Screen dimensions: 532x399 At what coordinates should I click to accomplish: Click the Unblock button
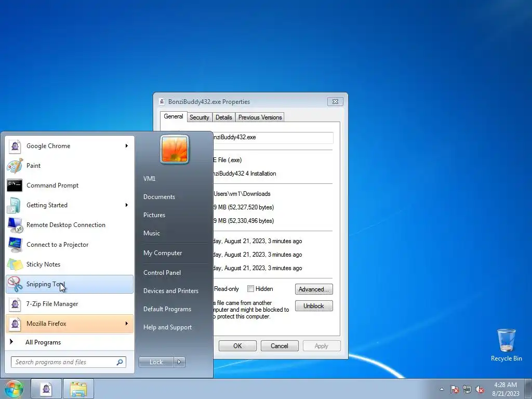(x=314, y=306)
